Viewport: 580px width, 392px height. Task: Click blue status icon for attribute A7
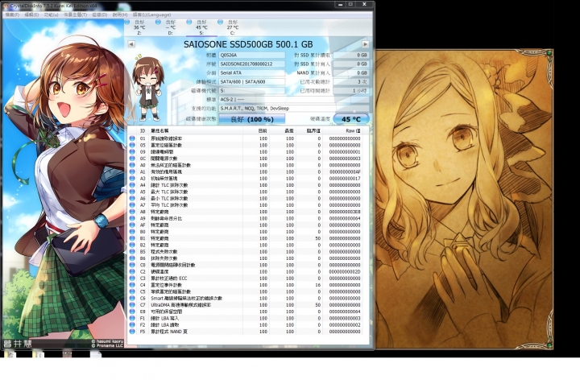[132, 205]
